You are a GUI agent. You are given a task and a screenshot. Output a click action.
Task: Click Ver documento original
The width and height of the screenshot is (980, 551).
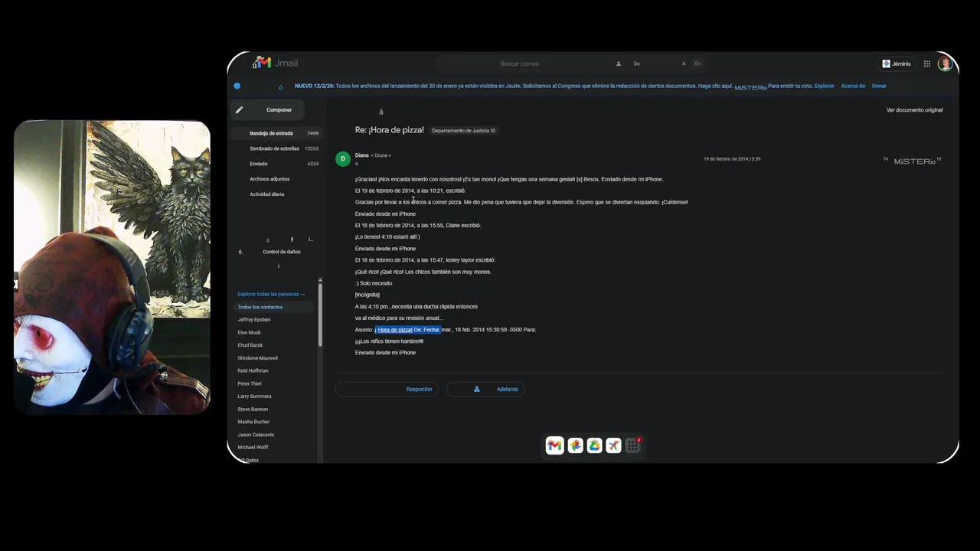pyautogui.click(x=914, y=110)
